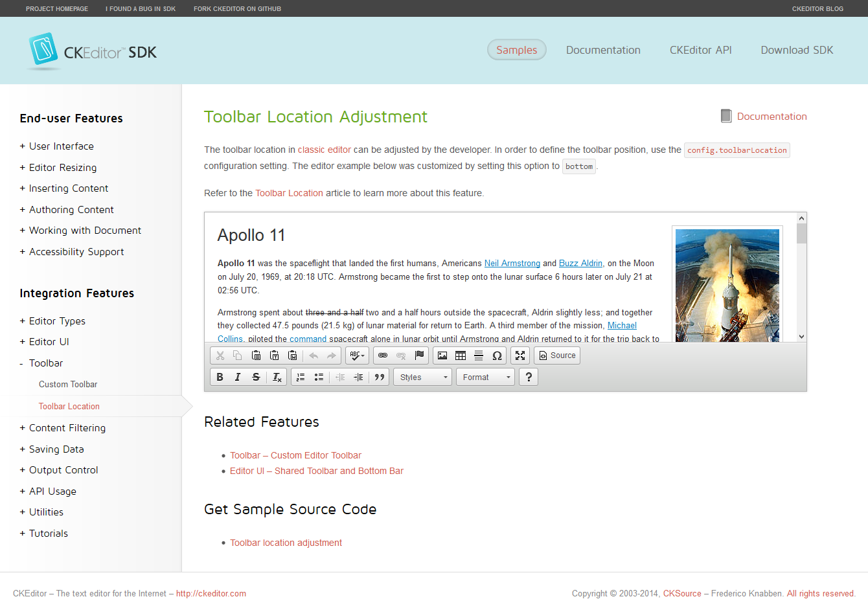Enable Strikethrough text formatting

click(256, 377)
